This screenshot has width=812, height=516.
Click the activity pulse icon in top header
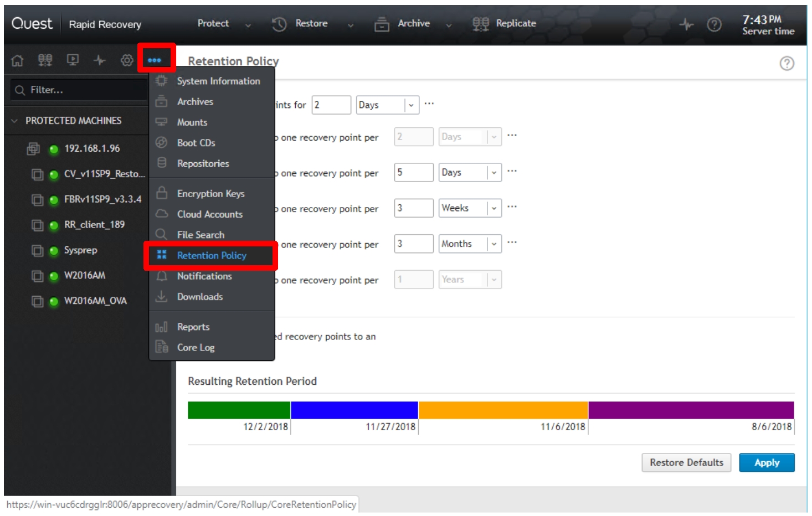click(x=686, y=24)
